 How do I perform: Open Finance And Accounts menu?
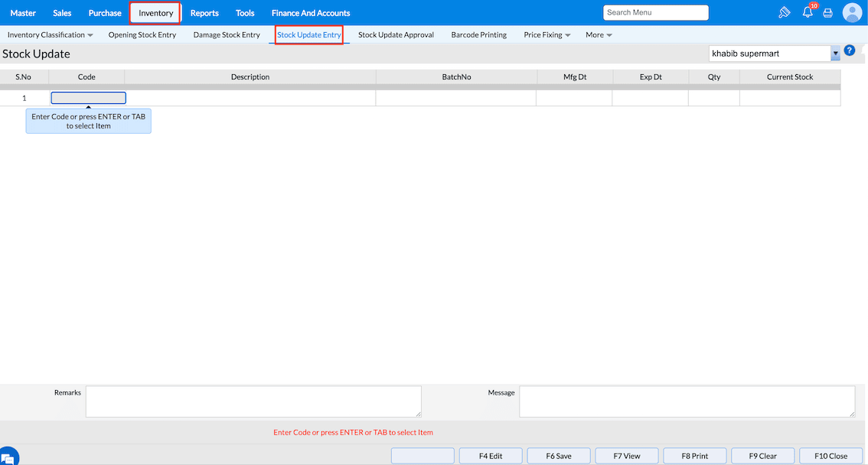coord(311,13)
